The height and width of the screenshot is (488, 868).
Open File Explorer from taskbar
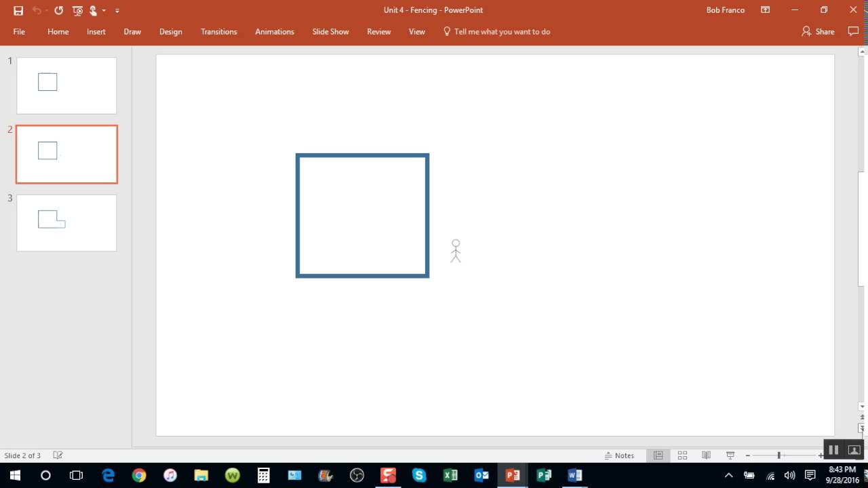(201, 475)
